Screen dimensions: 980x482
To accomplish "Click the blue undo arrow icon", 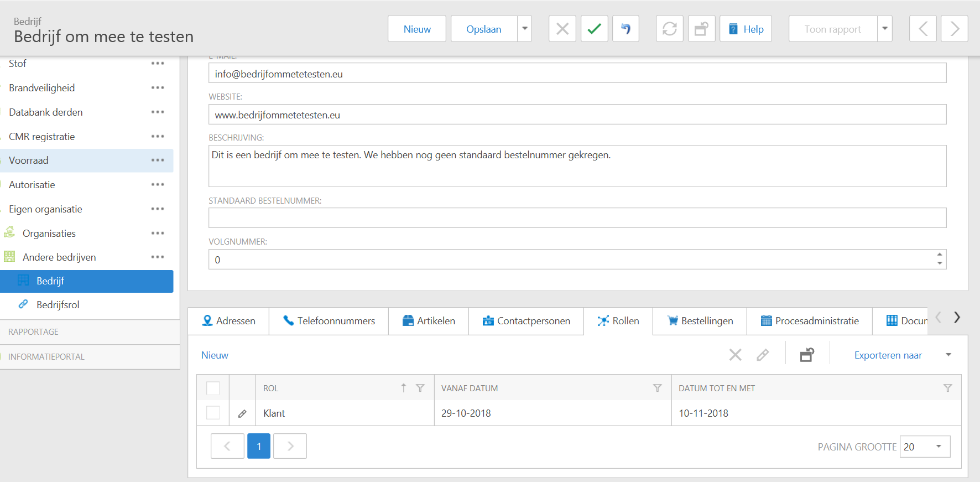I will click(x=625, y=29).
